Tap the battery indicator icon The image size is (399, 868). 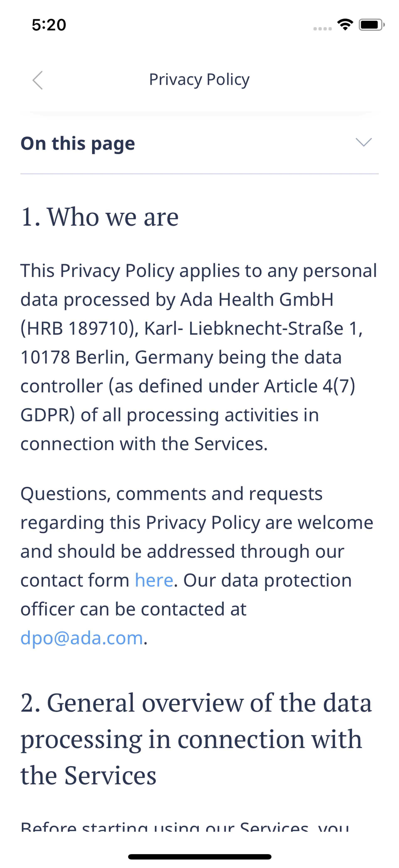pyautogui.click(x=371, y=25)
